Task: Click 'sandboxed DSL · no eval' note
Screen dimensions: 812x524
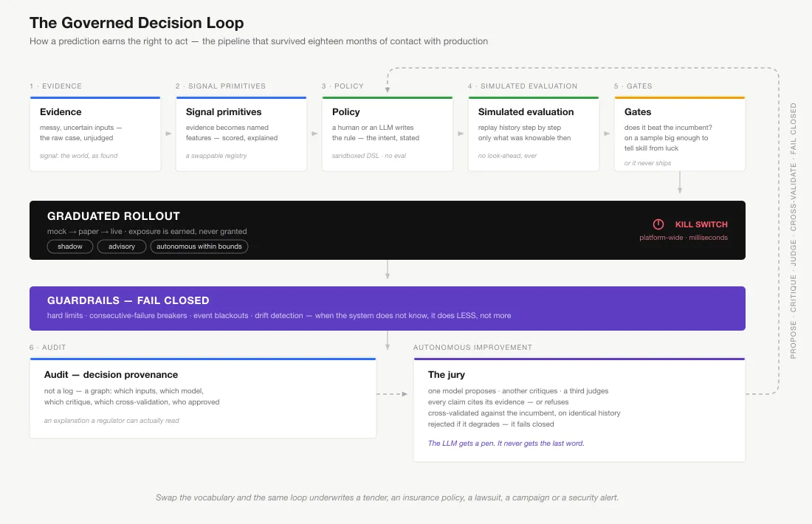Action: 369,156
